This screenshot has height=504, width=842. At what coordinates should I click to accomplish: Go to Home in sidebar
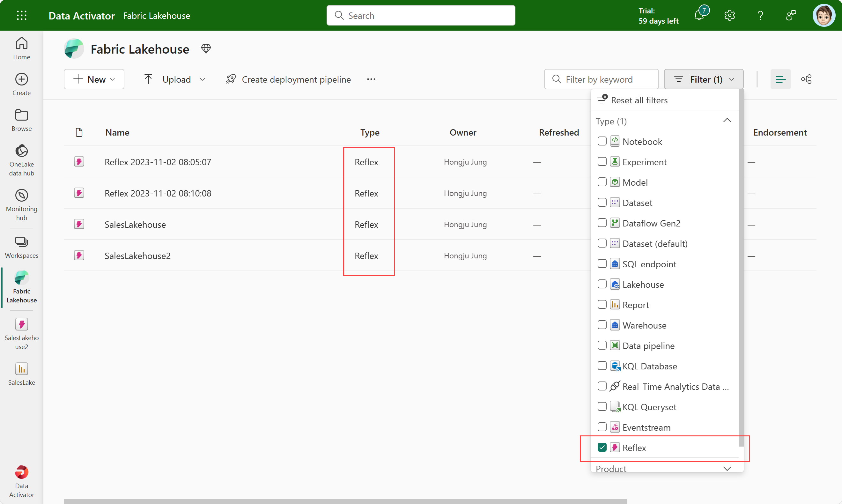(x=21, y=48)
